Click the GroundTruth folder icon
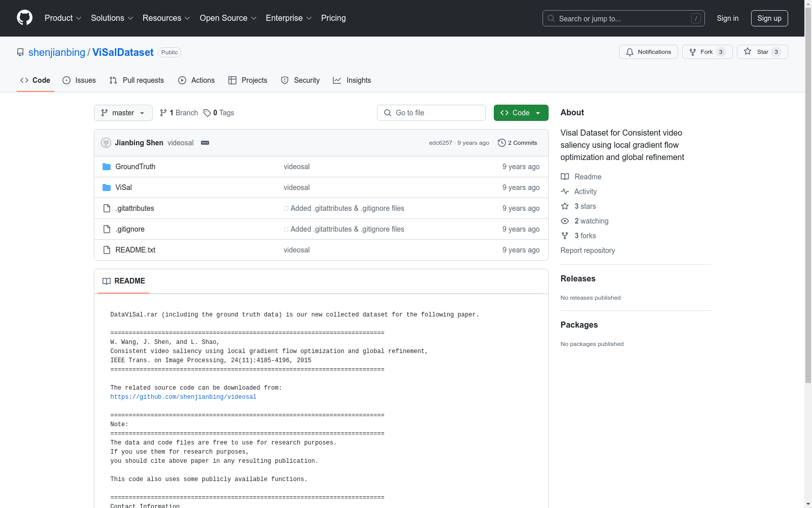The width and height of the screenshot is (812, 508). click(x=107, y=167)
